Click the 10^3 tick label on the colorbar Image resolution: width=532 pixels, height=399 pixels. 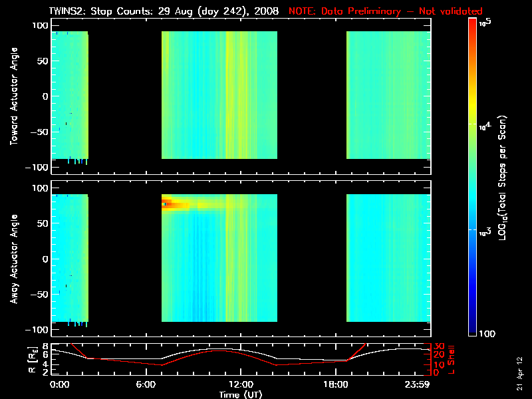tap(485, 232)
